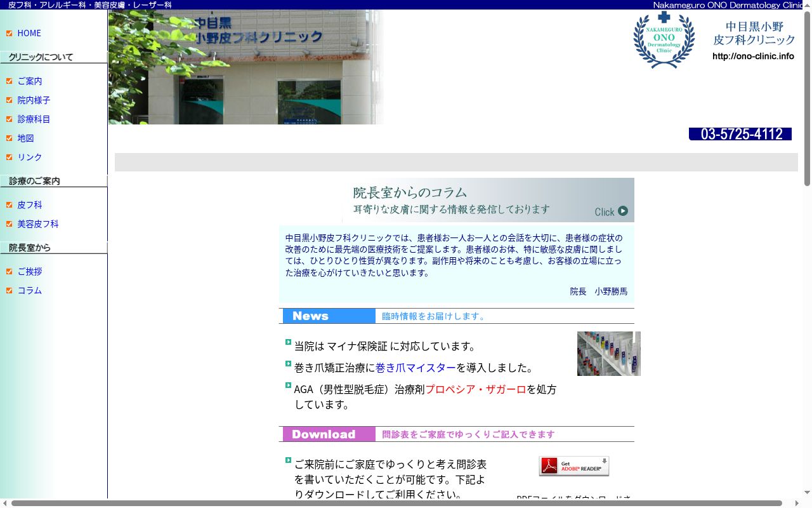Open the コラム sidebar link

(x=30, y=291)
